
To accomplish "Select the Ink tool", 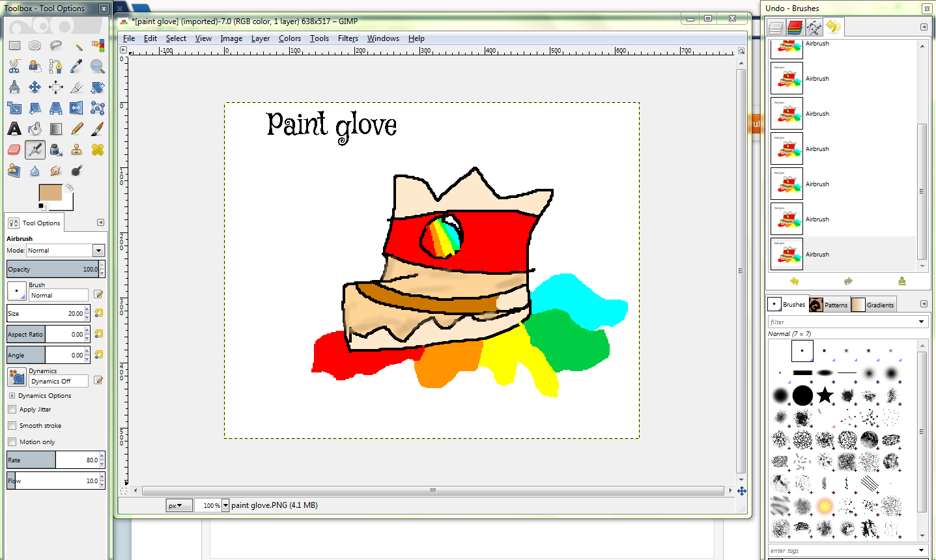I will 56,150.
